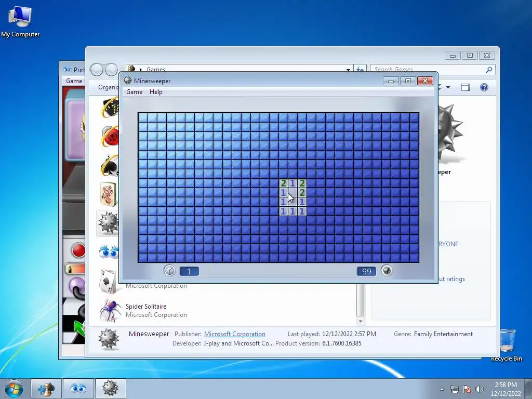Click the taskbar clock showing 2:58 PM
This screenshot has height=399, width=532.
[x=506, y=389]
